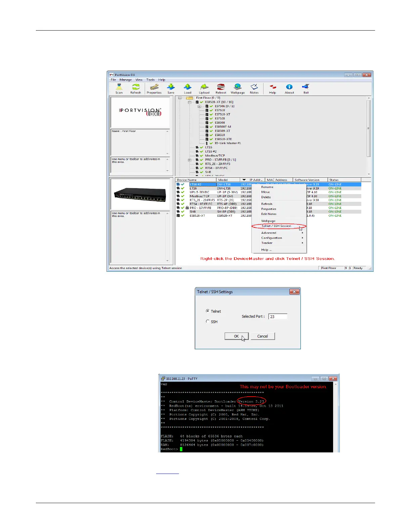Click the RedBoot> prompt in PuTTY terminal

[x=169, y=449]
